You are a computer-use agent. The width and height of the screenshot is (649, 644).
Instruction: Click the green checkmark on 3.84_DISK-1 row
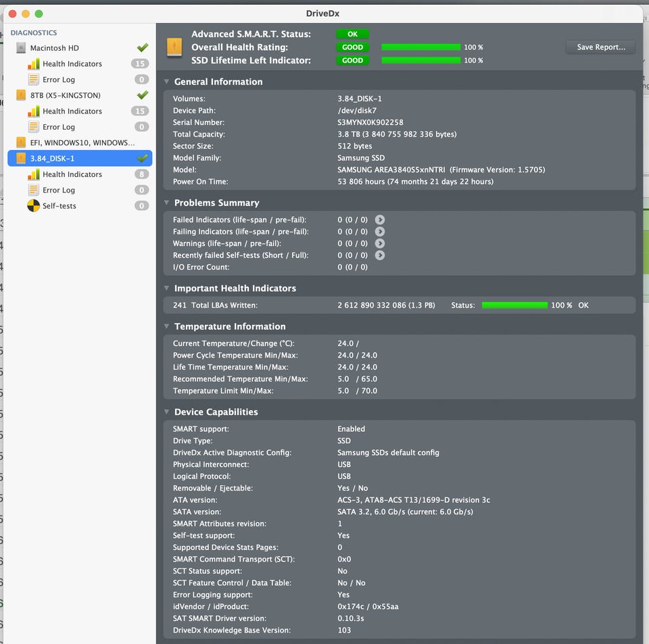[143, 158]
